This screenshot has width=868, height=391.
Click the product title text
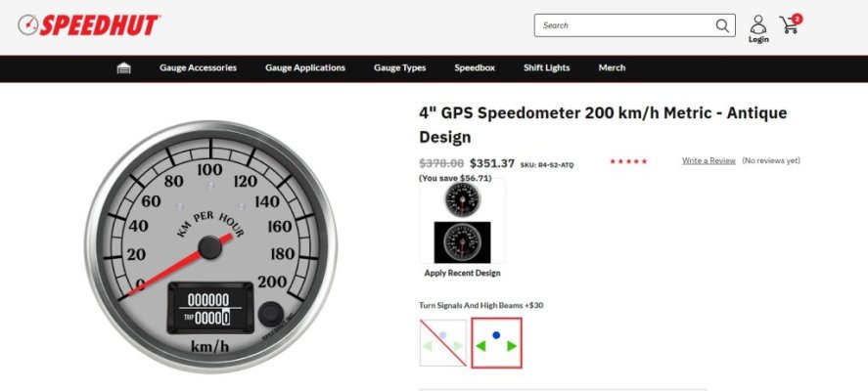(603, 125)
